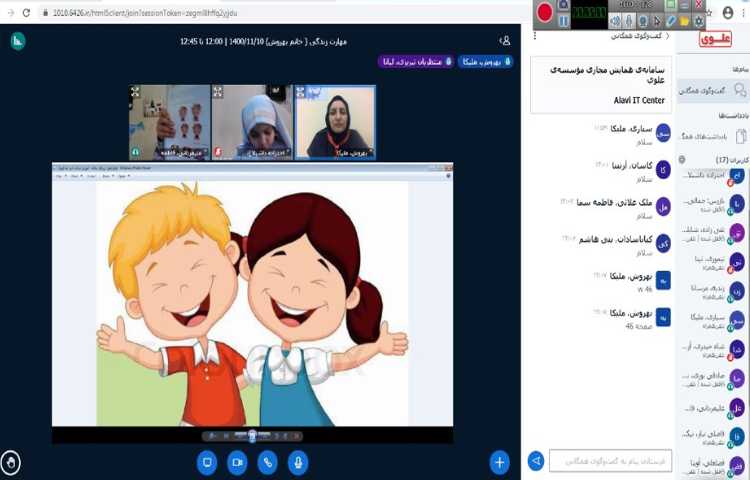Toggle the user list panel icon
Image resolution: width=750 pixels, height=480 pixels.
pyautogui.click(x=504, y=40)
